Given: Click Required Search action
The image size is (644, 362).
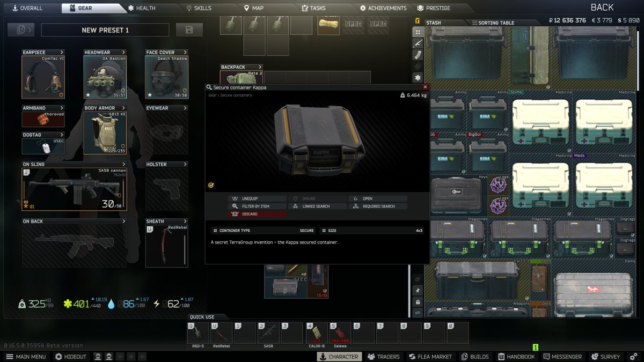Looking at the screenshot, I should [x=378, y=206].
